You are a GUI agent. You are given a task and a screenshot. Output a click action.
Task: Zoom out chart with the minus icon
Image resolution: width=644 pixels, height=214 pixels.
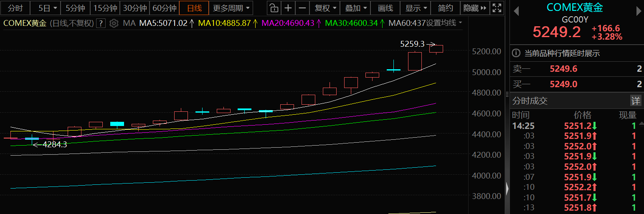click(x=302, y=8)
